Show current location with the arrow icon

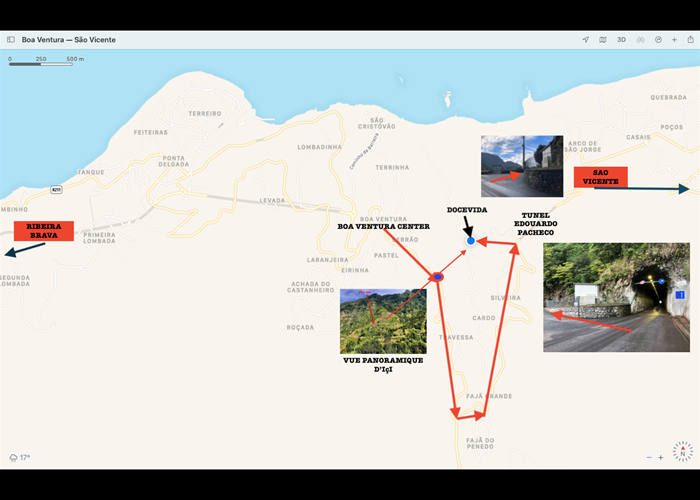586,40
